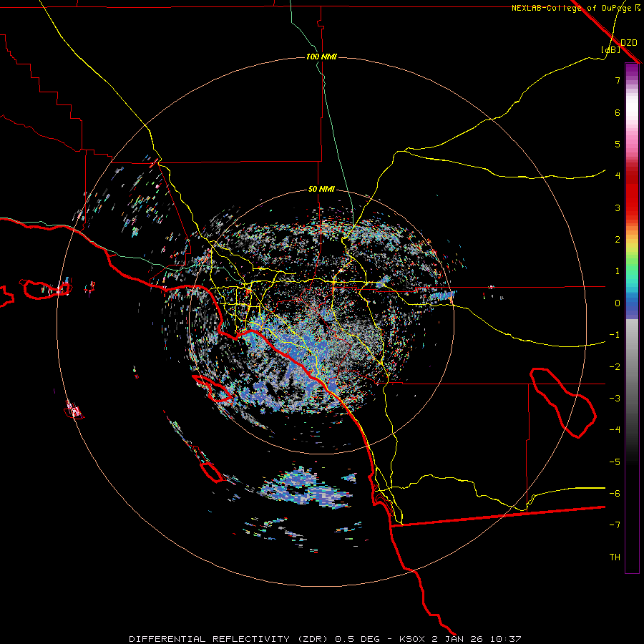
Task: Click the "-3" scale value
Action: tap(615, 399)
